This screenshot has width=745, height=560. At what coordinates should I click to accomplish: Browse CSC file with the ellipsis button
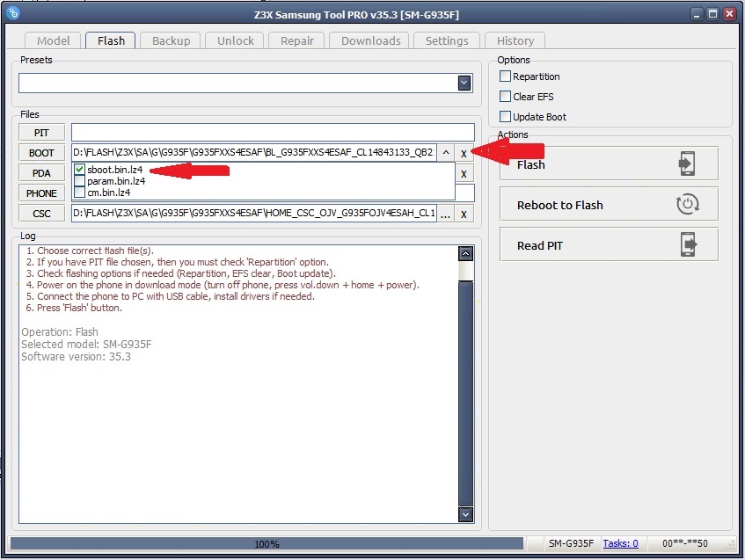(445, 215)
